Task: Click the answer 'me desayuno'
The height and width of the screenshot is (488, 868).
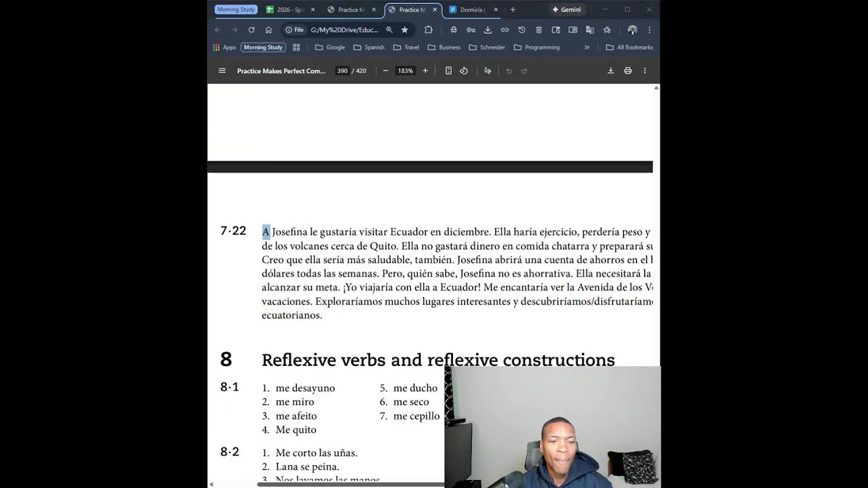Action: click(305, 388)
